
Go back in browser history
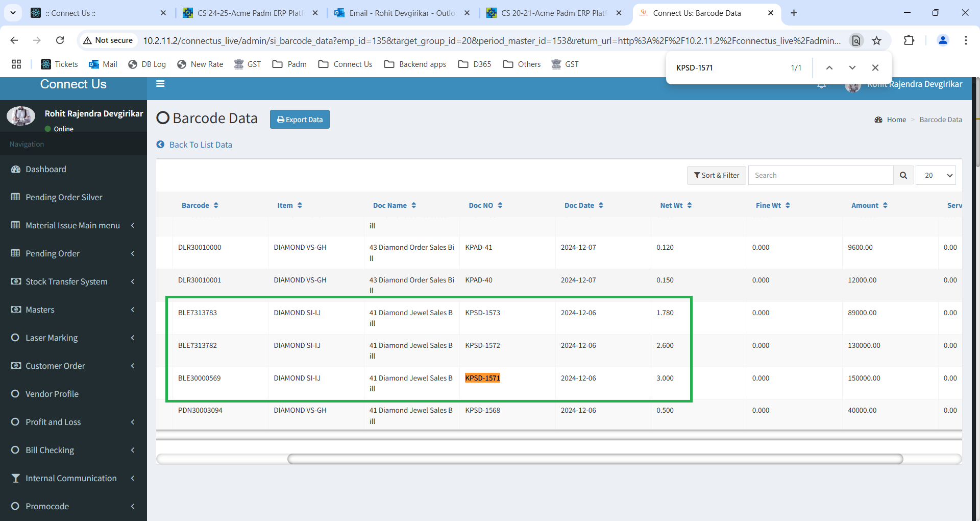pyautogui.click(x=14, y=40)
